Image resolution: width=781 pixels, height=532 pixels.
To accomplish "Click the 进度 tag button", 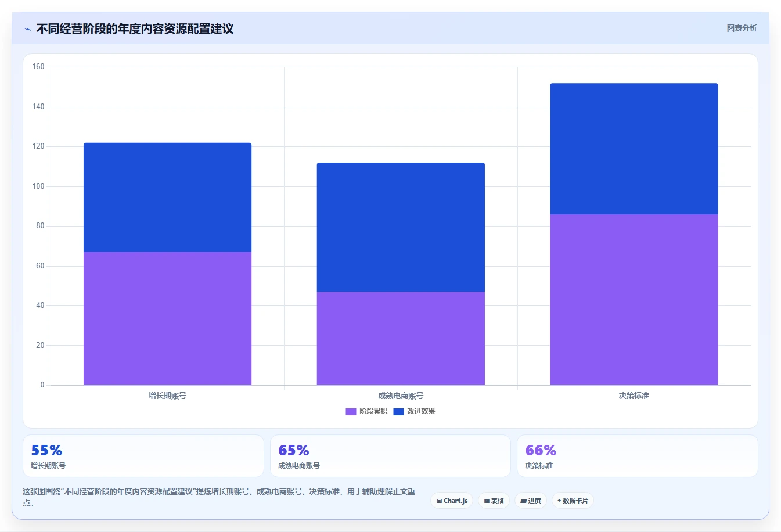I will pos(531,501).
